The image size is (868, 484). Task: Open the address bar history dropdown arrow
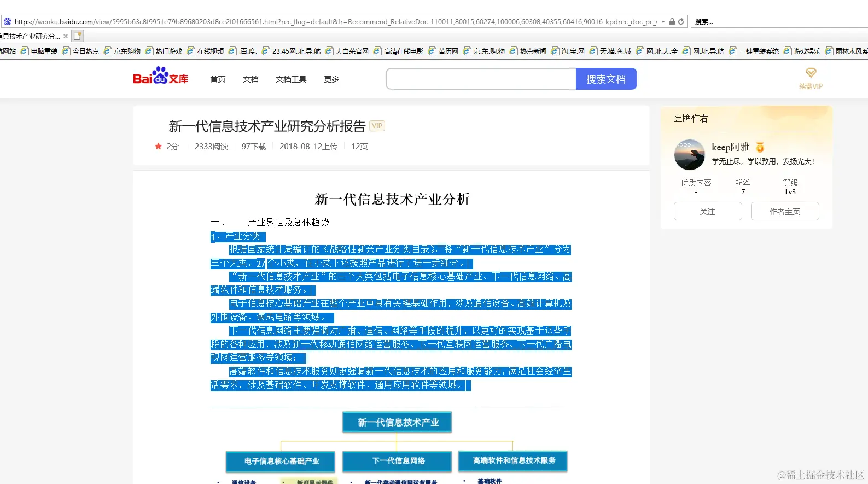pyautogui.click(x=663, y=22)
